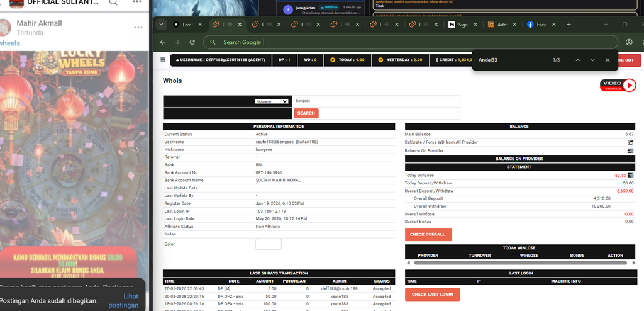Click the TODAY coin indicator

[347, 60]
